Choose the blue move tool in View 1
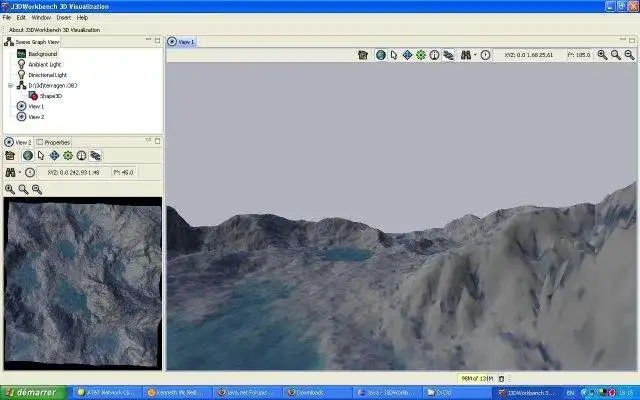 point(407,55)
